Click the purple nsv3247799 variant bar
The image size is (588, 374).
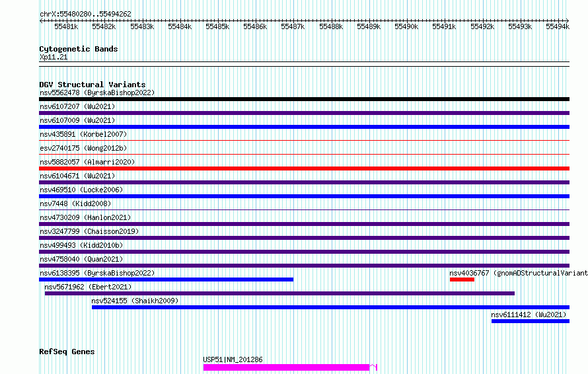(304, 238)
